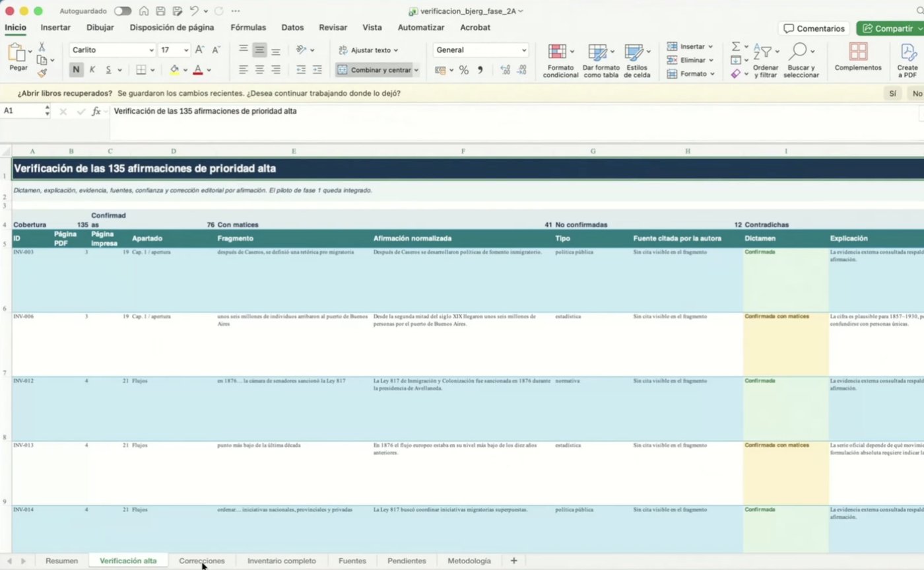Open the Formato cells dropdown

[691, 74]
